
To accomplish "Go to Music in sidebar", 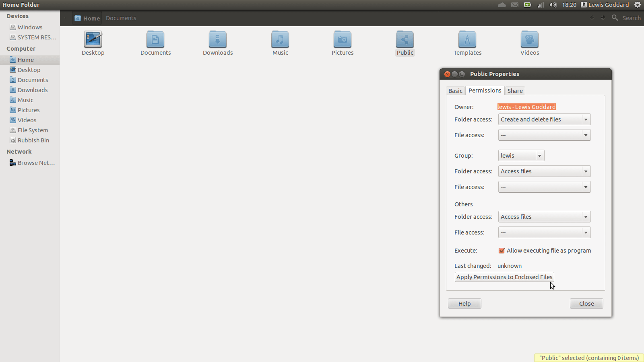I will 30,100.
